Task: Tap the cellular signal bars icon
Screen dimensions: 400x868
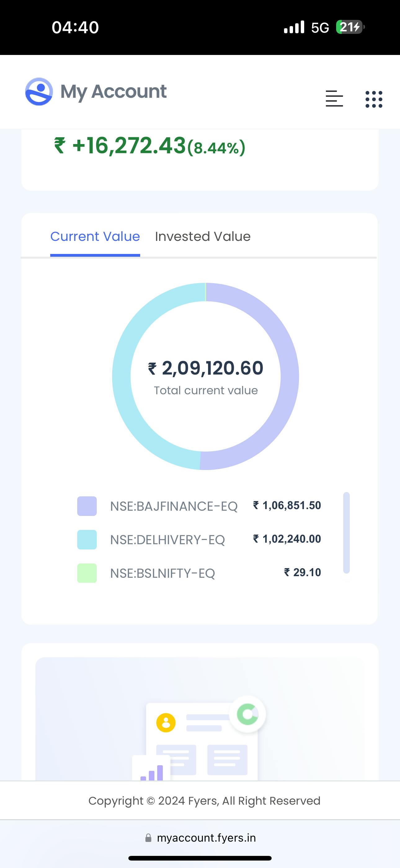Action: coord(294,27)
